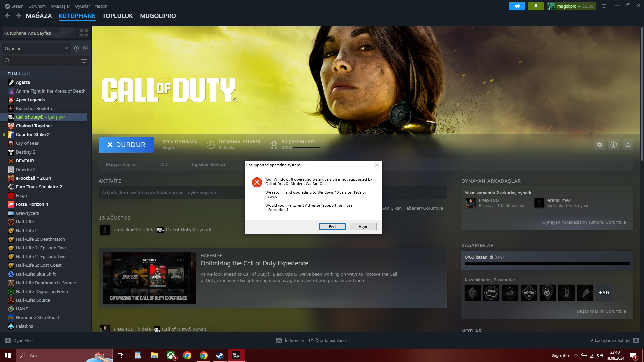Screen dimensions: 644x362
Task: Open the Friends and Chat icon
Action: pos(636,340)
